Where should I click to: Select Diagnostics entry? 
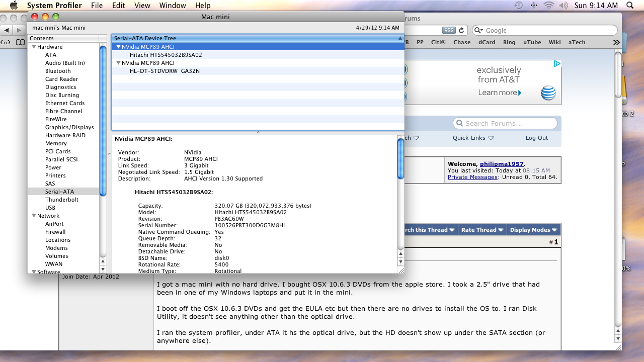point(61,87)
